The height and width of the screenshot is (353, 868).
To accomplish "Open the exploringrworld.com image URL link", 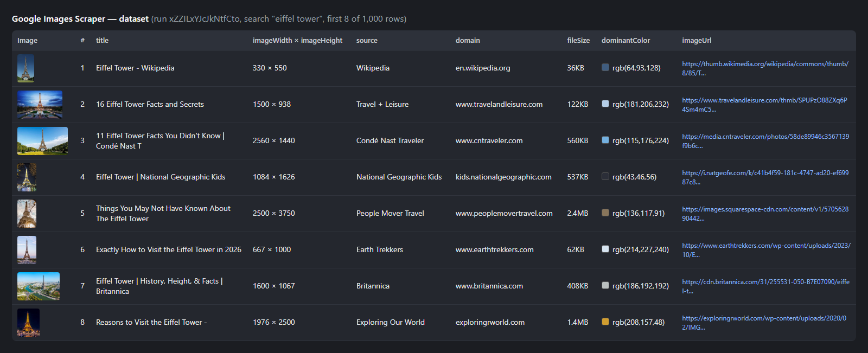I will pyautogui.click(x=764, y=323).
